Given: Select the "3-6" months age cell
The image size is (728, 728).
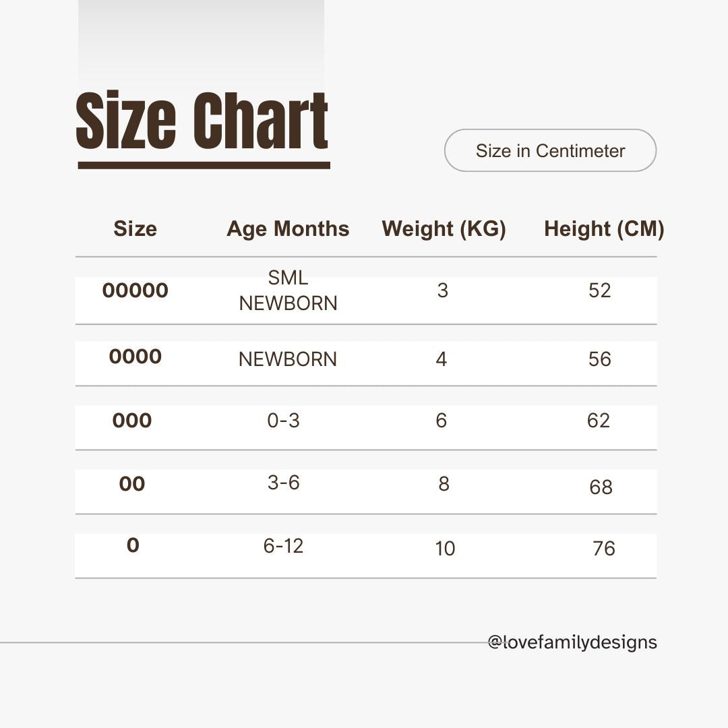Looking at the screenshot, I should point(283,483).
